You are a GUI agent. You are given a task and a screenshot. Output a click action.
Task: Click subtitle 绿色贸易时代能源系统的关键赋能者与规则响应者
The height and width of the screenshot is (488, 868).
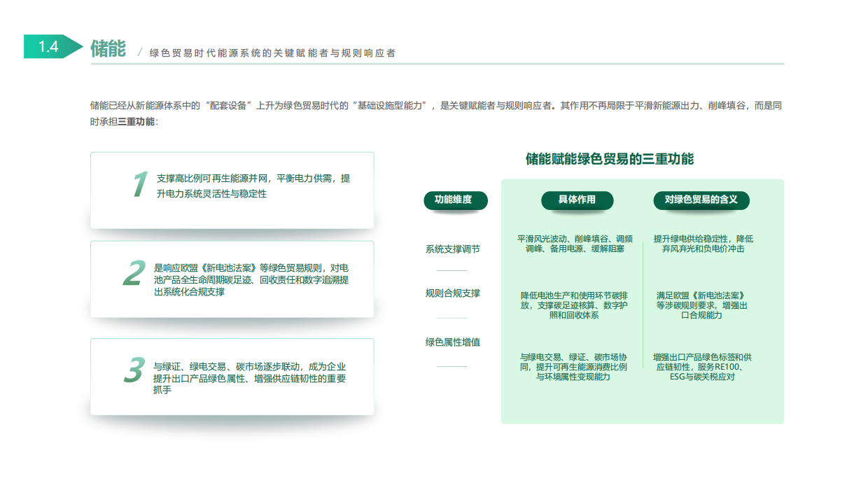tap(272, 53)
